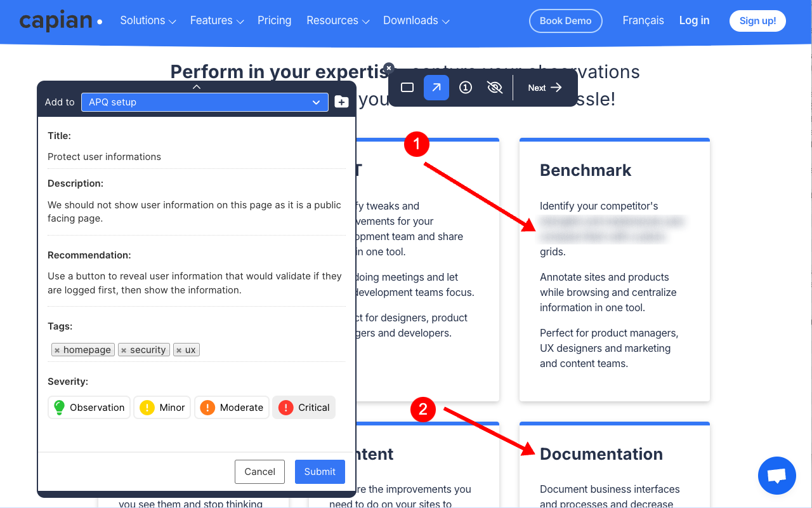Click the 'Tags:' label
The image size is (812, 508).
[60, 326]
